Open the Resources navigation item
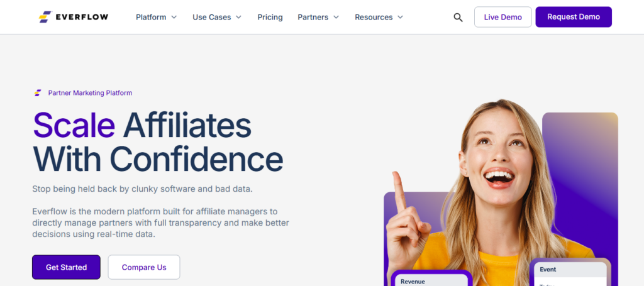644x286 pixels. (x=374, y=17)
